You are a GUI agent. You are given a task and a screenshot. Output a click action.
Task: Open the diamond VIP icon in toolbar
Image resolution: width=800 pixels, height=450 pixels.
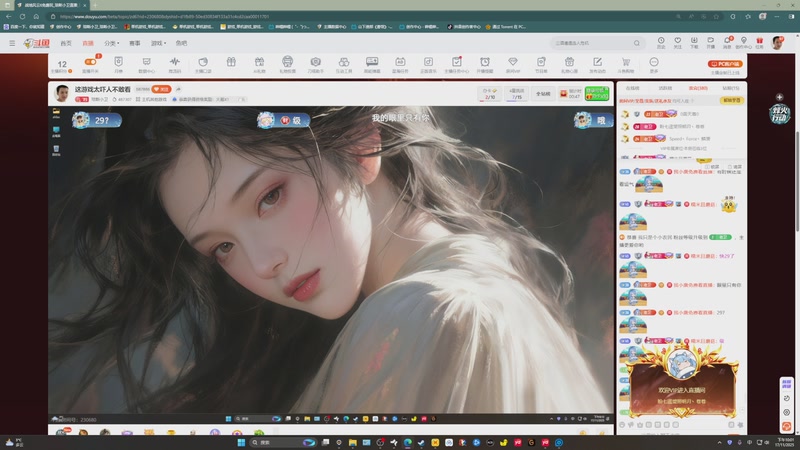pos(512,63)
